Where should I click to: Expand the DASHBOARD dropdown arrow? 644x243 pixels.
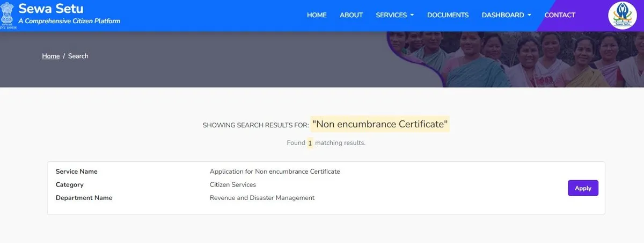[529, 15]
